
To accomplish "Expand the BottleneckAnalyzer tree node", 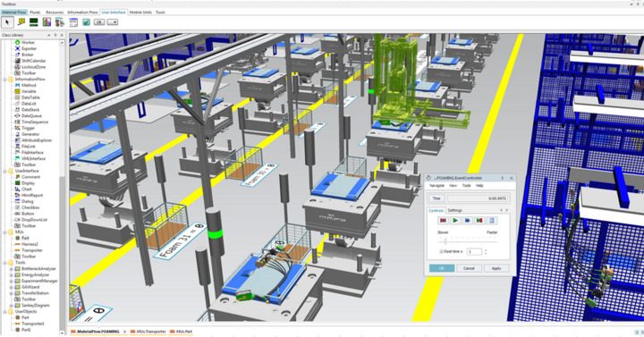I will click(x=11, y=268).
